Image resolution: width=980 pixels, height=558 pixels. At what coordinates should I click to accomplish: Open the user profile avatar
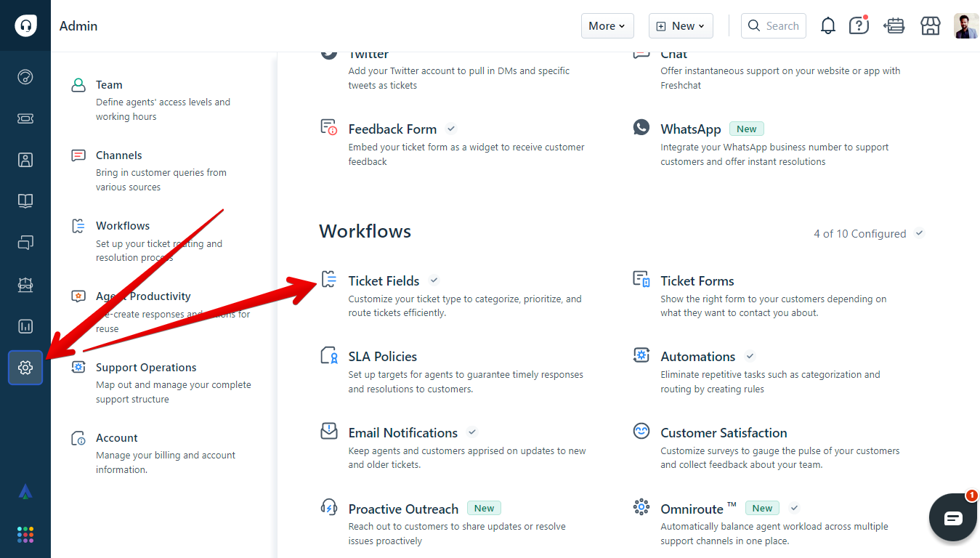pos(966,26)
